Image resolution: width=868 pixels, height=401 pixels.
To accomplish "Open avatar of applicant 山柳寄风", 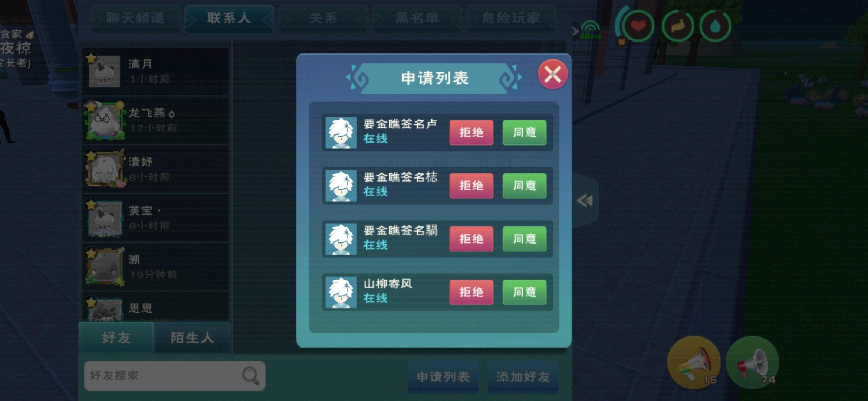I will [x=341, y=293].
